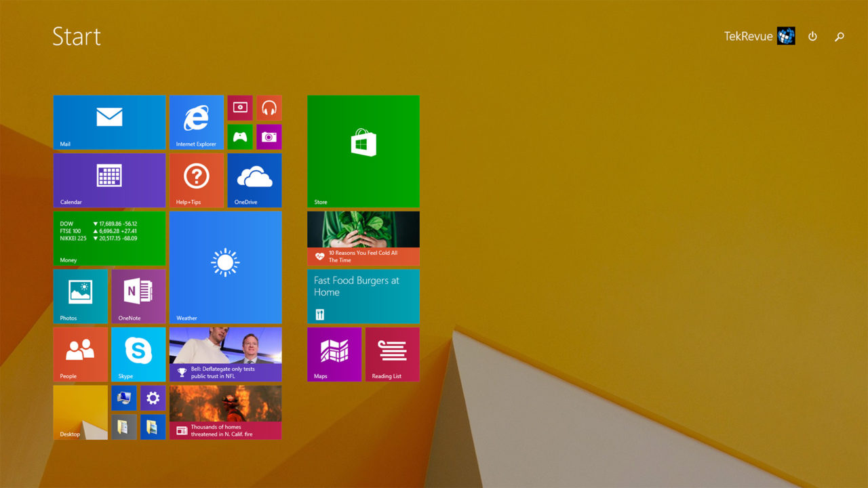Image resolution: width=868 pixels, height=488 pixels.
Task: Open the Pictures folder small tile
Action: 153,427
